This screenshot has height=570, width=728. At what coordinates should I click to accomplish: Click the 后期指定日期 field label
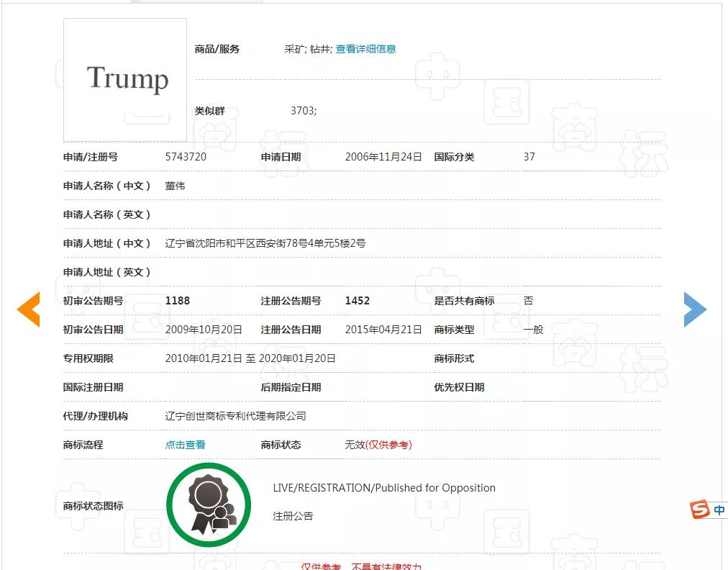tap(291, 387)
